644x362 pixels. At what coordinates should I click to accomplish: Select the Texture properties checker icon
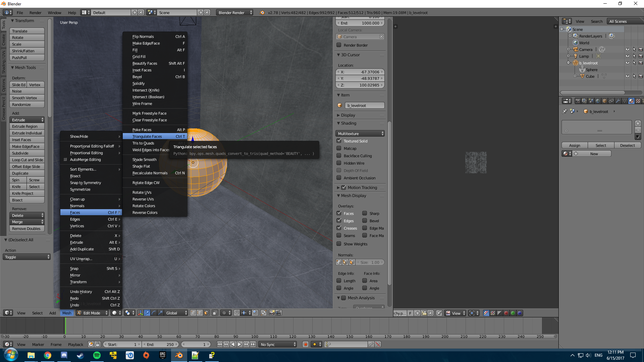638,101
